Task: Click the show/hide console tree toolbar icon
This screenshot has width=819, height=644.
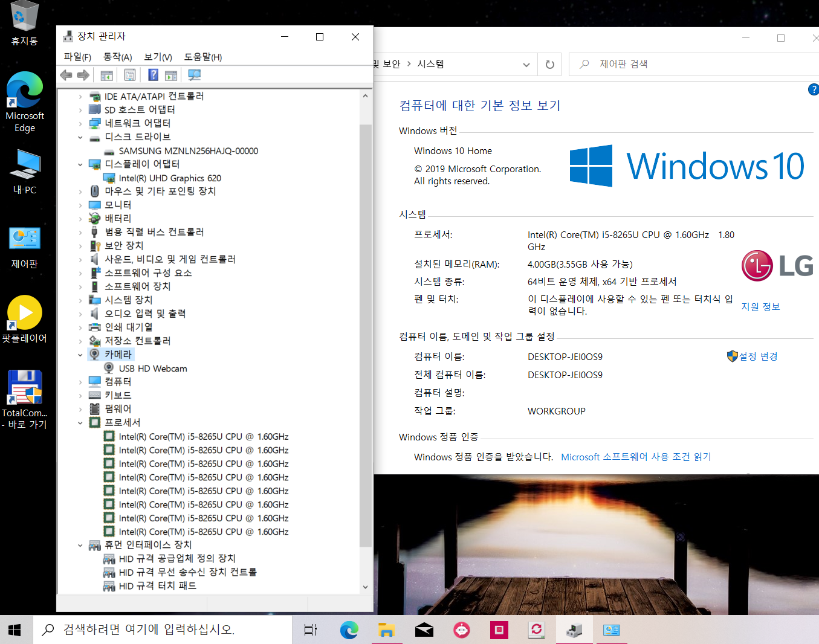Action: click(106, 75)
